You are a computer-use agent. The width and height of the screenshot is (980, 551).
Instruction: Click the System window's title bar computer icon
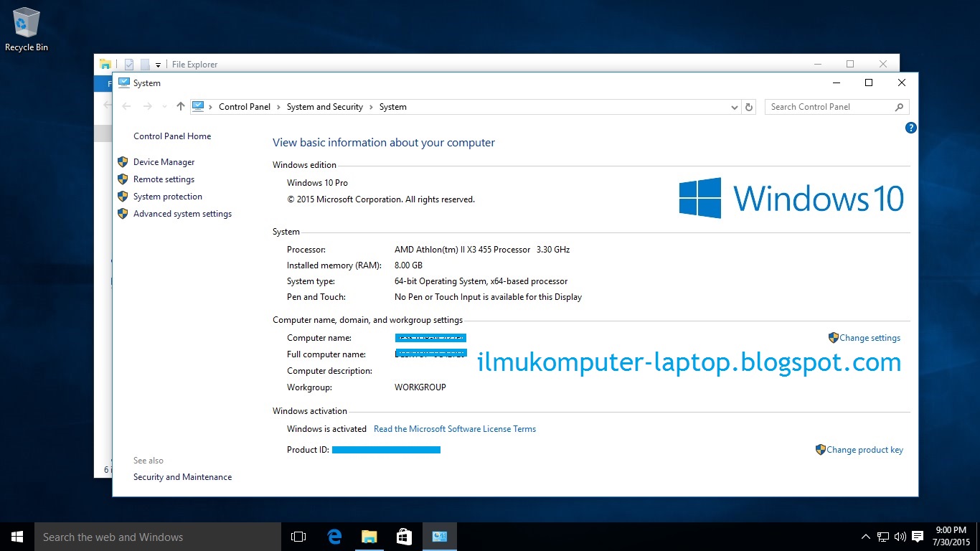[x=124, y=83]
